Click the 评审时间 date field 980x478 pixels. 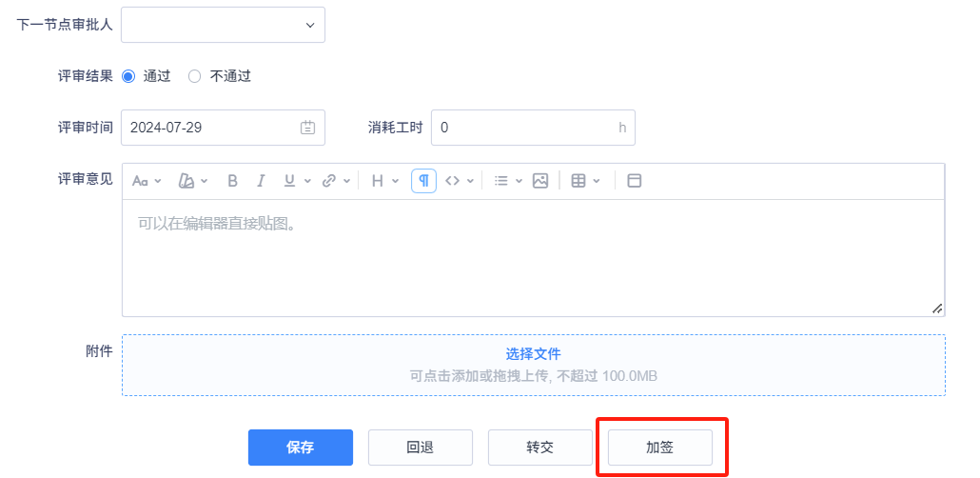(224, 128)
